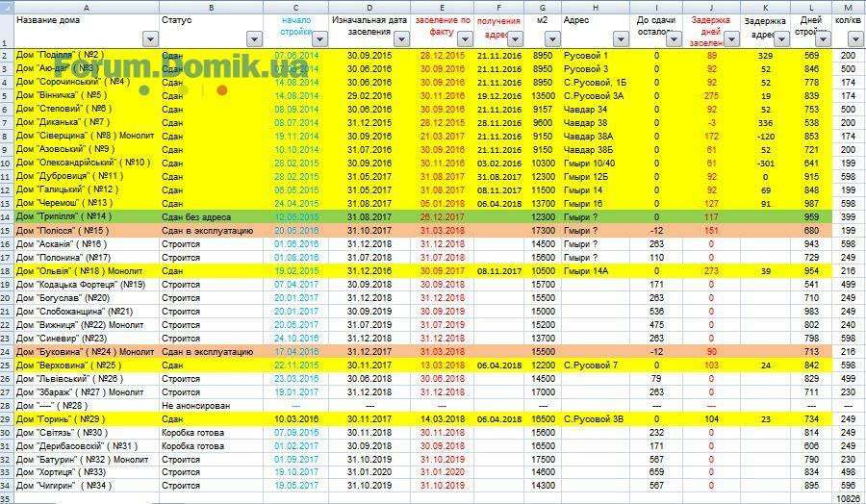866x504 pixels.
Task: Click cell Дом "Чигирин" ( №34 )
Action: (87, 486)
